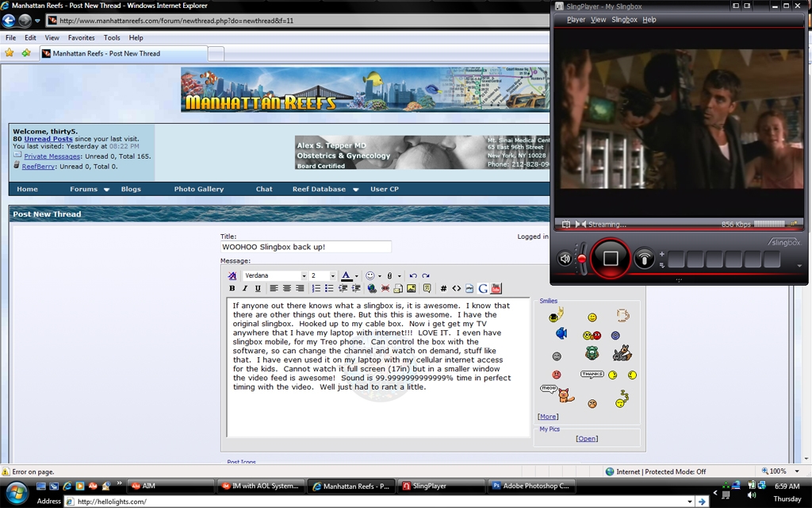Image resolution: width=812 pixels, height=508 pixels.
Task: Switch to Adobe Photoshop in the taskbar
Action: coord(530,487)
